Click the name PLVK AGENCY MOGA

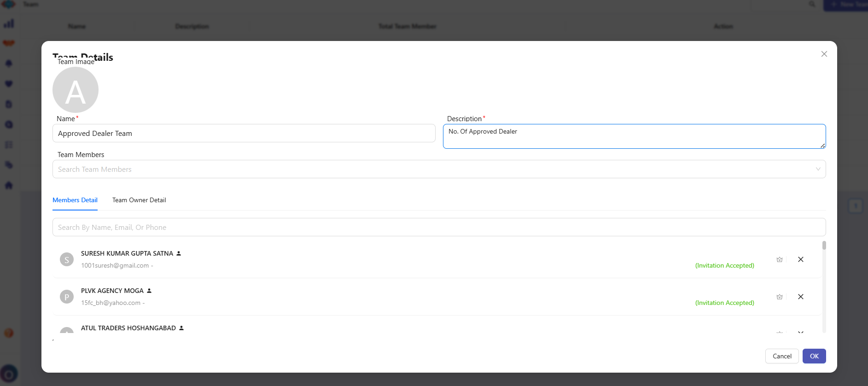pos(112,291)
